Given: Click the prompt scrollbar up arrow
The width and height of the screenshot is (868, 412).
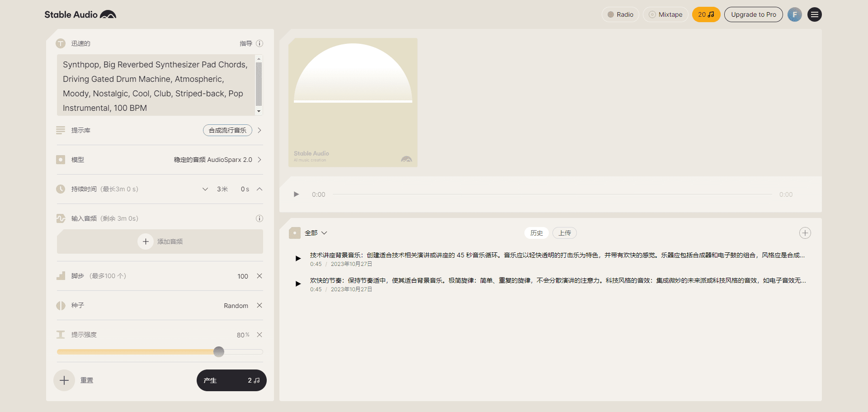Looking at the screenshot, I should coord(259,59).
